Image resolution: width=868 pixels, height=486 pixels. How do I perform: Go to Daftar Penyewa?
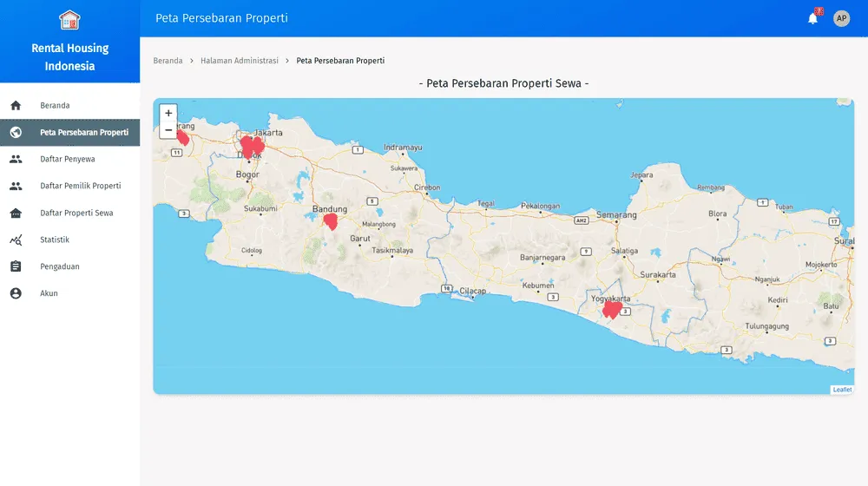tap(69, 159)
